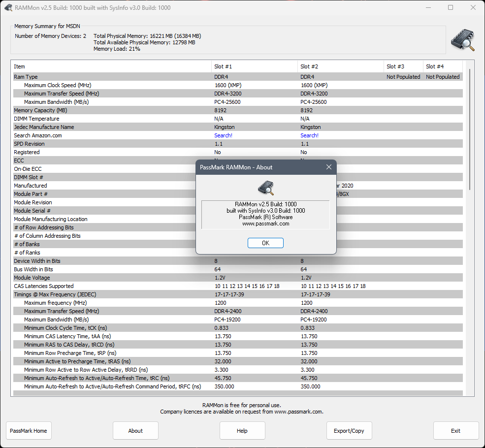Select the Item column header
This screenshot has height=448, width=485.
point(112,66)
